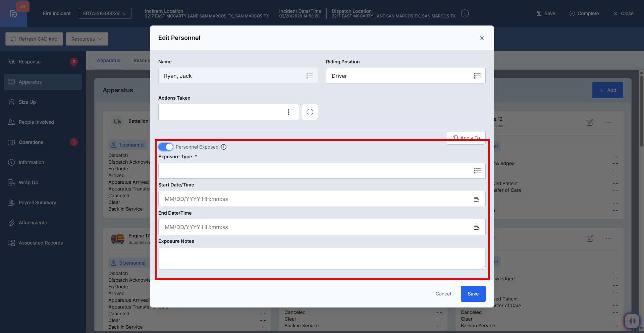644x333 pixels.
Task: Go to Payroll Summary section
Action: [37, 203]
